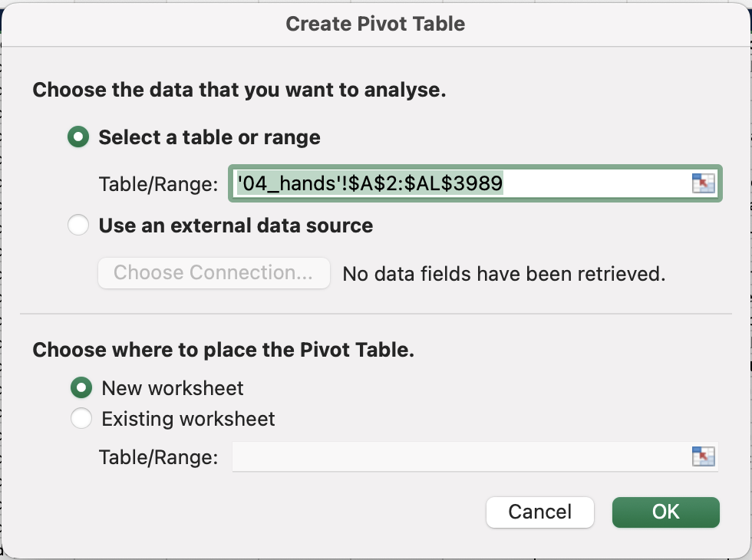752x560 pixels.
Task: Confirm the pivot table with OK
Action: click(666, 512)
